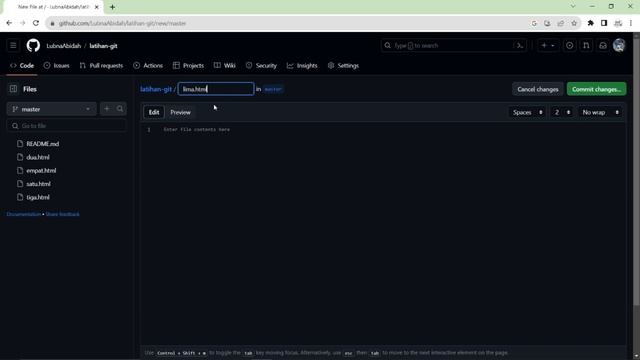Screen dimensions: 640x360
Task: Search files with the magnifier icon in sidebar
Action: tap(120, 109)
